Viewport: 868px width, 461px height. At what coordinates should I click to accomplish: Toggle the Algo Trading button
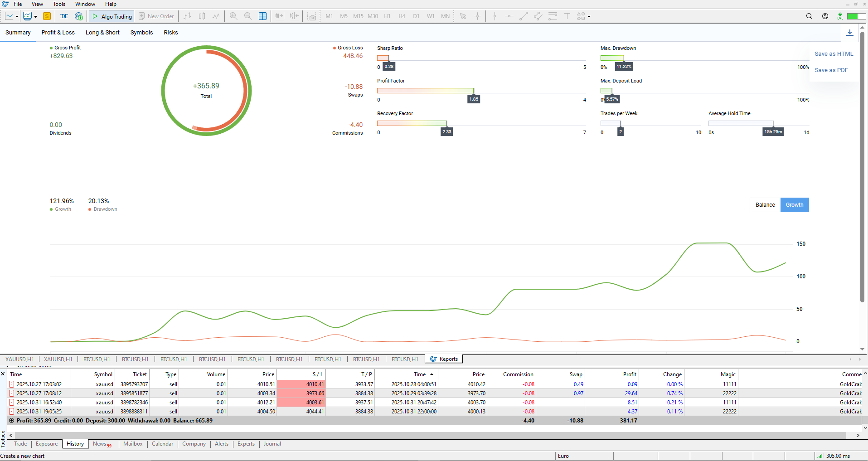click(112, 16)
